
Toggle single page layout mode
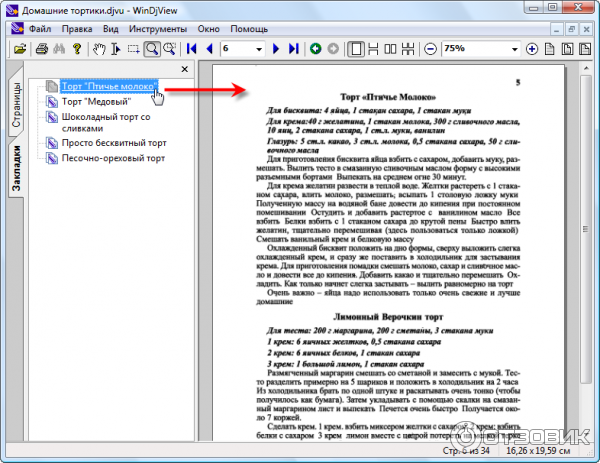(x=355, y=48)
